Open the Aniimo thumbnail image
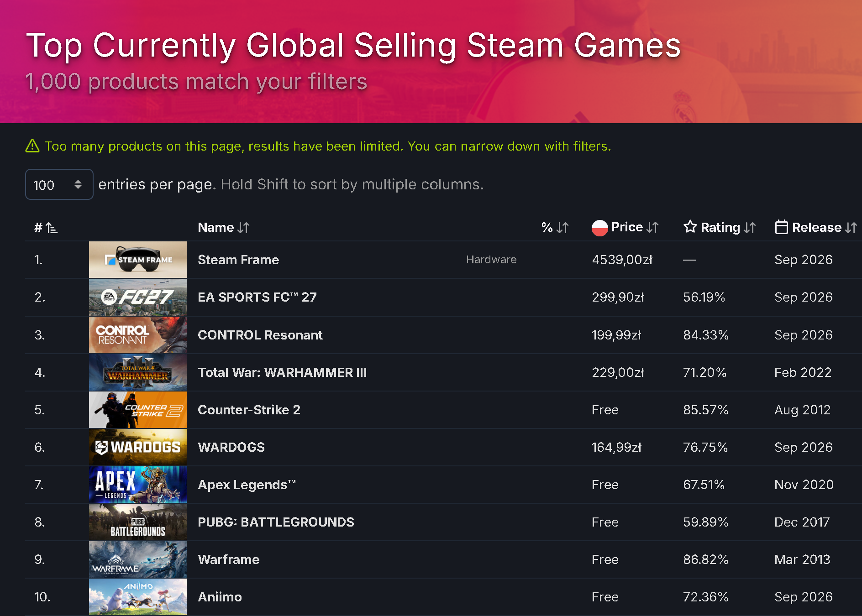 pos(138,597)
